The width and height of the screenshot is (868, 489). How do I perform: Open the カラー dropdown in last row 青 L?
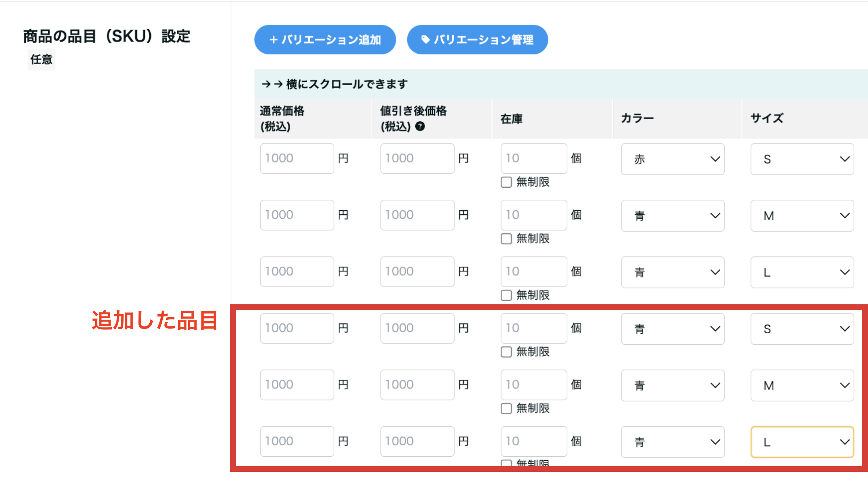[672, 442]
